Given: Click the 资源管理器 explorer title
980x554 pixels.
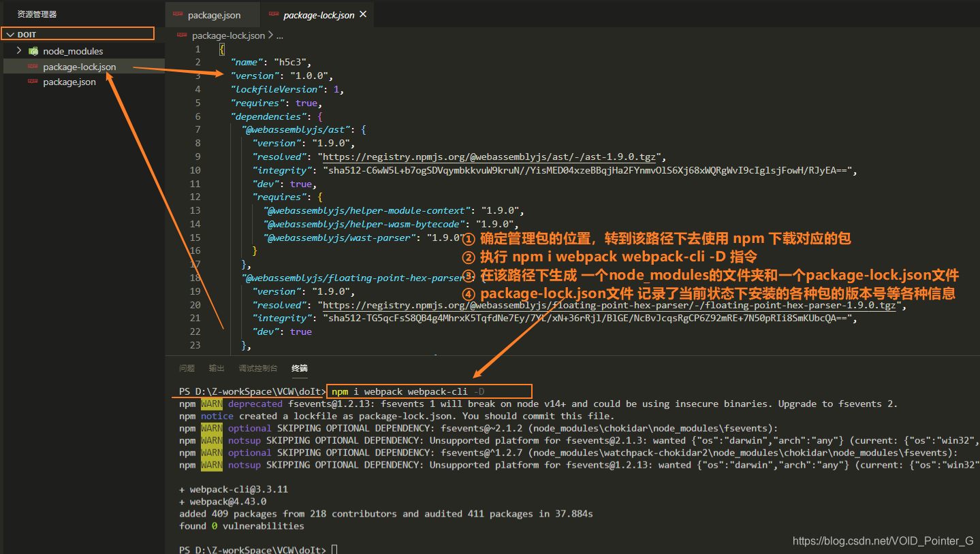Looking at the screenshot, I should pyautogui.click(x=37, y=14).
